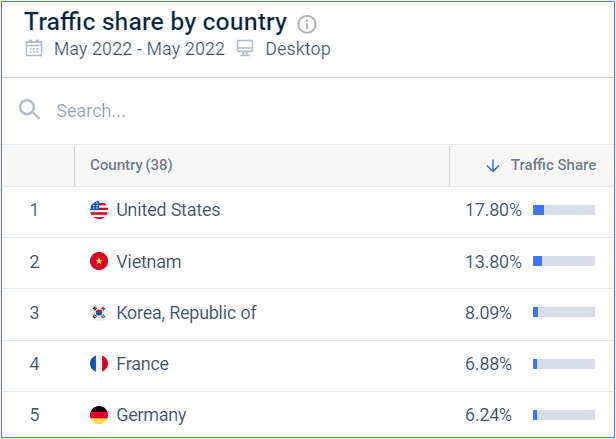Click the info icon beside the title
The width and height of the screenshot is (616, 439).
coord(307,25)
